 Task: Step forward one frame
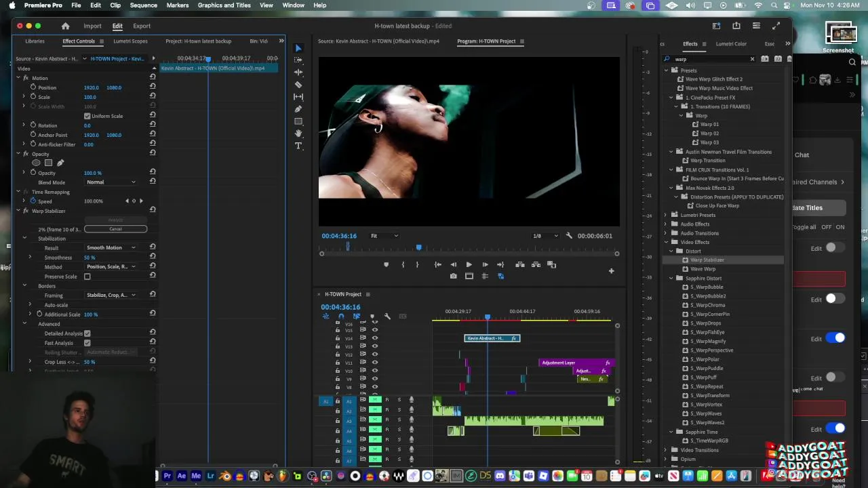pyautogui.click(x=485, y=264)
